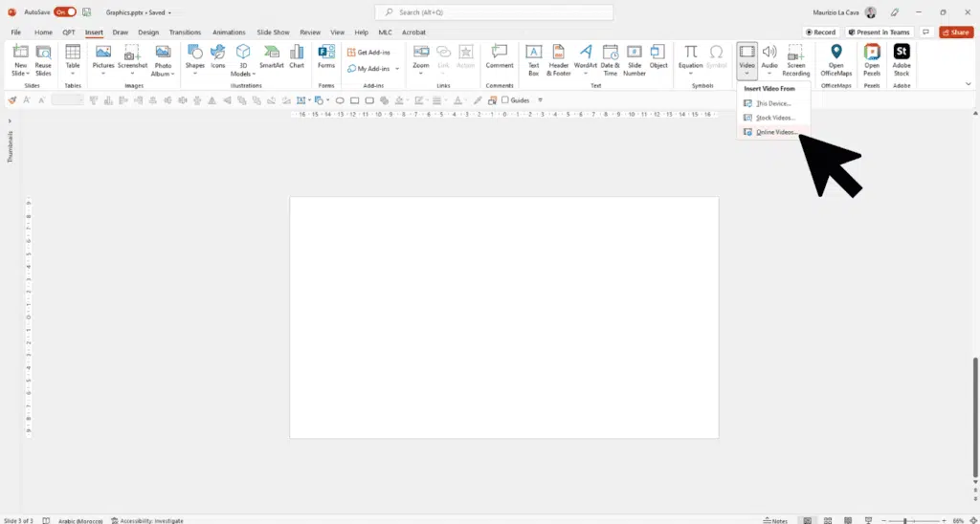Start a Screen Recording
The image size is (980, 524).
click(x=795, y=56)
